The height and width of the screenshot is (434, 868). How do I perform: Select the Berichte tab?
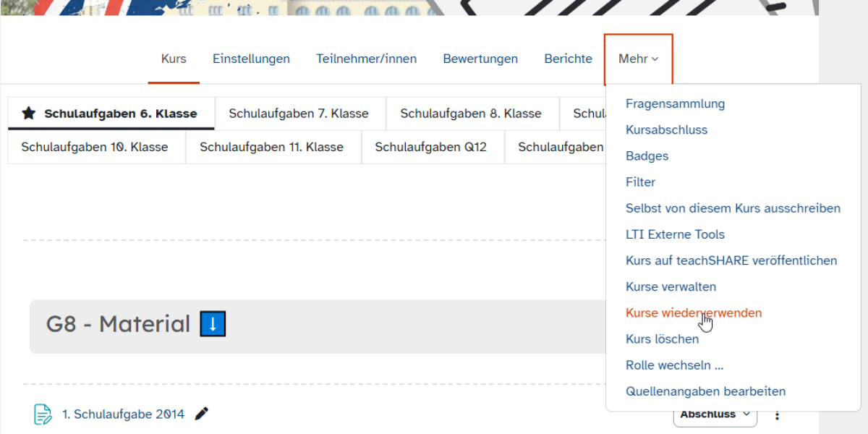pyautogui.click(x=568, y=59)
